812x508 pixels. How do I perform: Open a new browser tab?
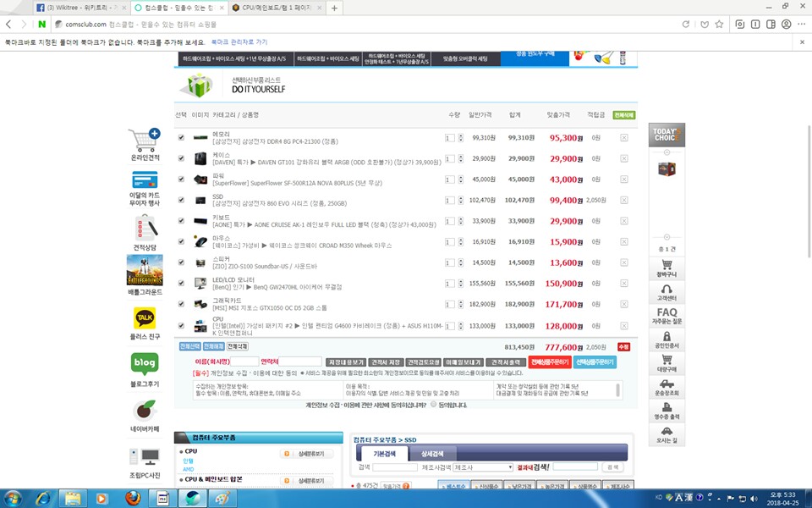click(x=335, y=8)
